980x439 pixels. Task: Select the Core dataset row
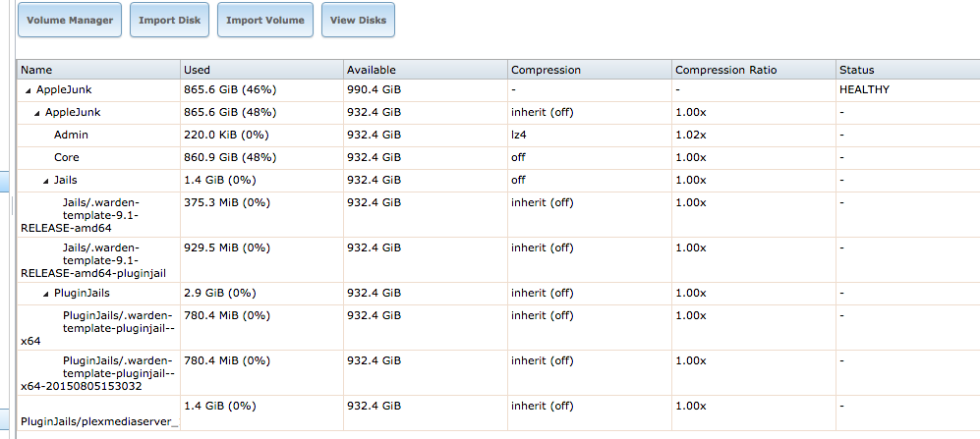point(498,157)
